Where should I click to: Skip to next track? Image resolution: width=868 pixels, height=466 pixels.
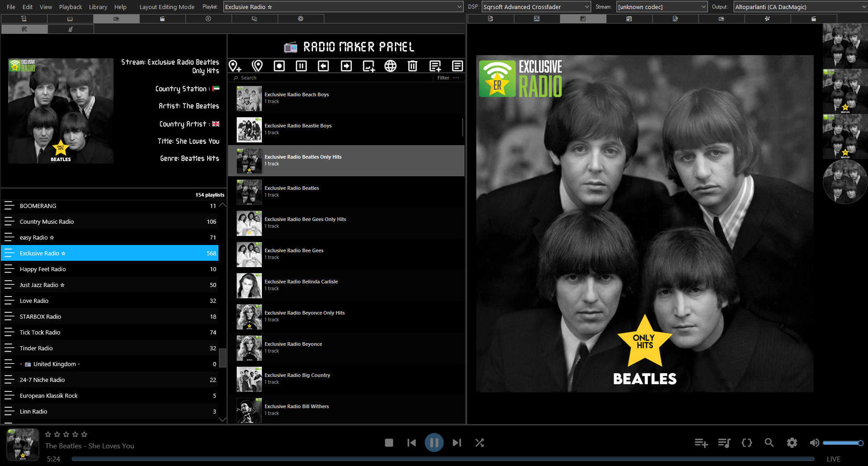457,443
